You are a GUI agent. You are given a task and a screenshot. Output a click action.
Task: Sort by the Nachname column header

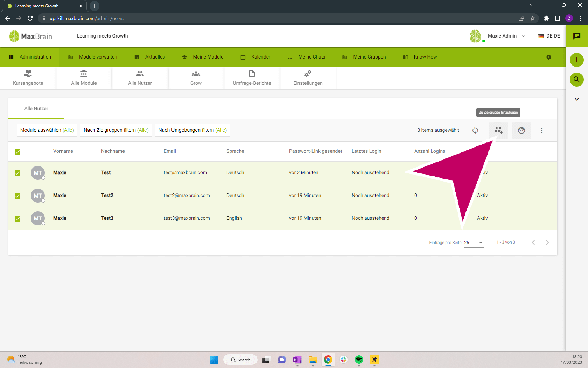[x=113, y=151]
